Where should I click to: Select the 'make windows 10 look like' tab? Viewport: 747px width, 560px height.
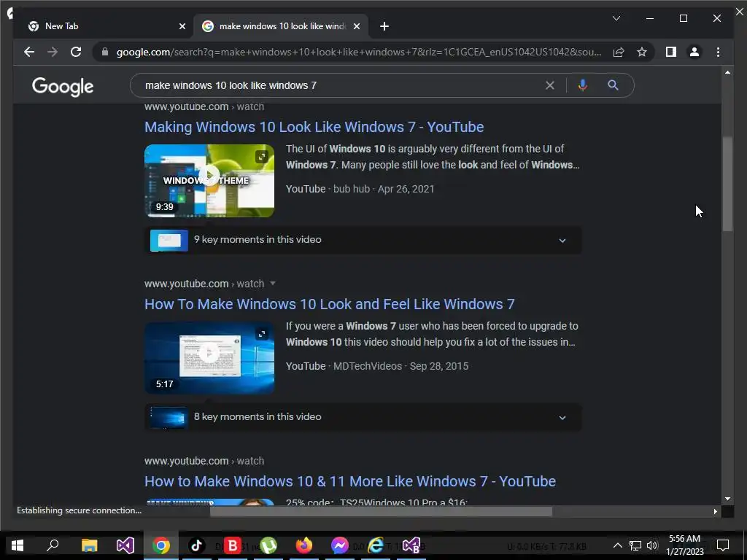[281, 26]
